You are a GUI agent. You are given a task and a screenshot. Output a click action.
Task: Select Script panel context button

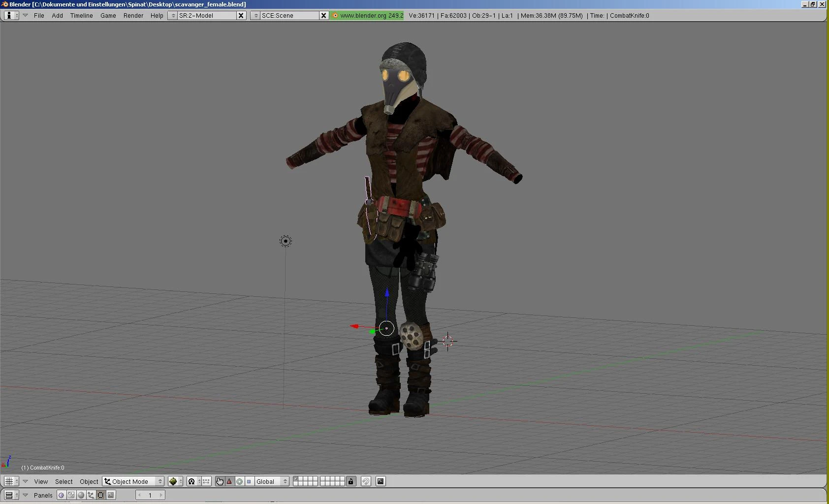click(x=71, y=495)
